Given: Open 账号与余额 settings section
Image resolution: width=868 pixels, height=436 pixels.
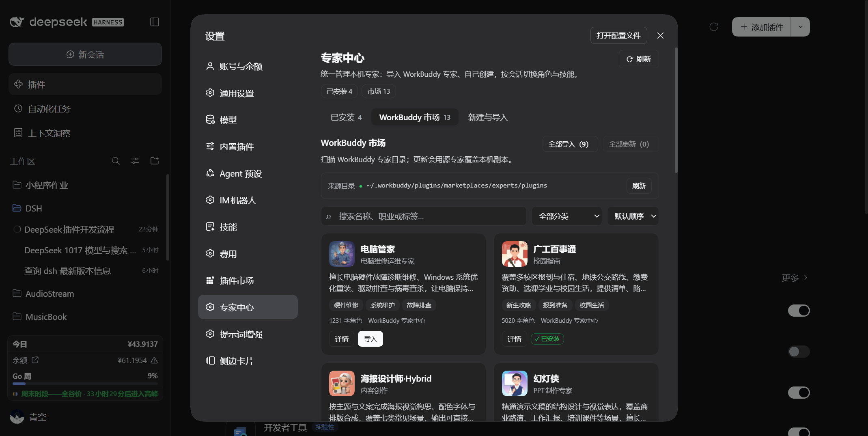Looking at the screenshot, I should pos(248,66).
